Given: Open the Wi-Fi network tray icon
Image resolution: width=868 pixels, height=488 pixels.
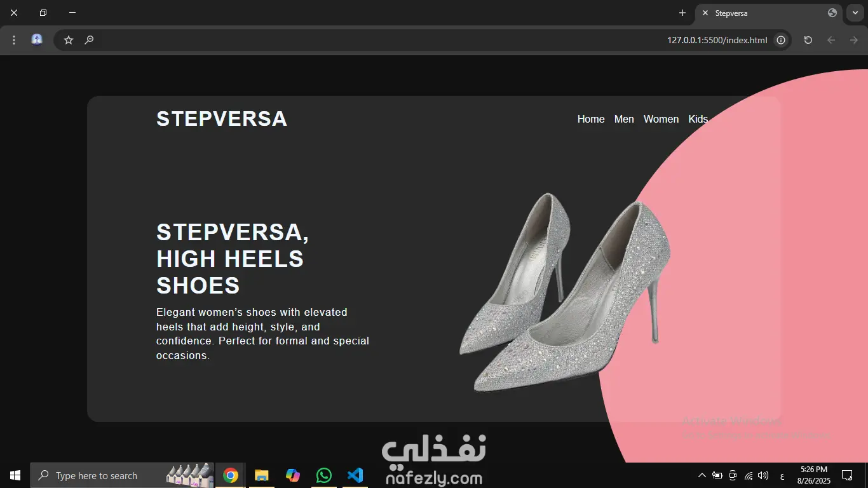Looking at the screenshot, I should tap(749, 475).
